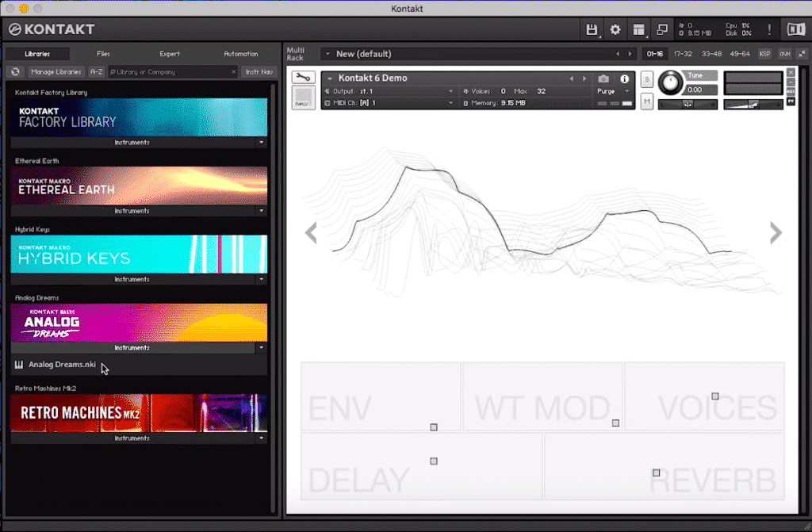Click the instrument volume slider
The width and height of the screenshot is (812, 532).
753,105
